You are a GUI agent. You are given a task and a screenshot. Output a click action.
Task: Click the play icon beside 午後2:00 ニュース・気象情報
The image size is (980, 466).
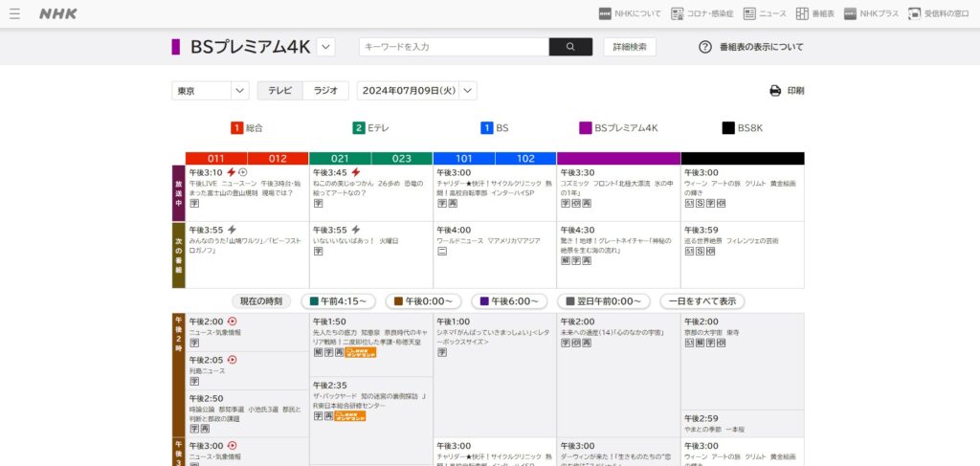point(232,322)
